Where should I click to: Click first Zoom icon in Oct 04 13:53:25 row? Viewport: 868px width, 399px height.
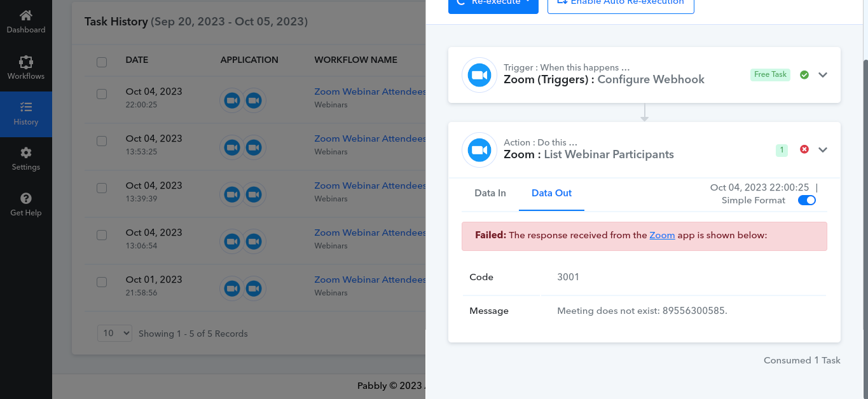click(x=232, y=147)
